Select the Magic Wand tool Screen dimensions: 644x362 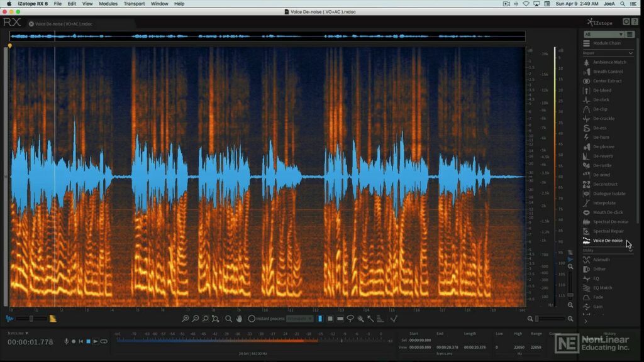pyautogui.click(x=370, y=319)
